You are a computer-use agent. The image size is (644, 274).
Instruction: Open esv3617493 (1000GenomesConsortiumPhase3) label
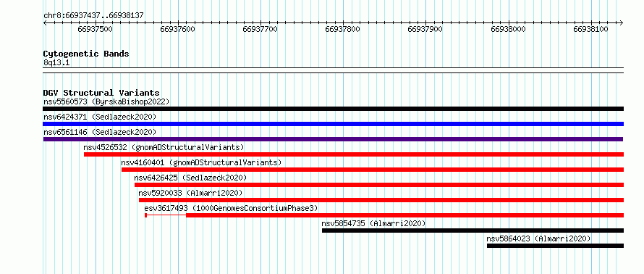click(232, 208)
